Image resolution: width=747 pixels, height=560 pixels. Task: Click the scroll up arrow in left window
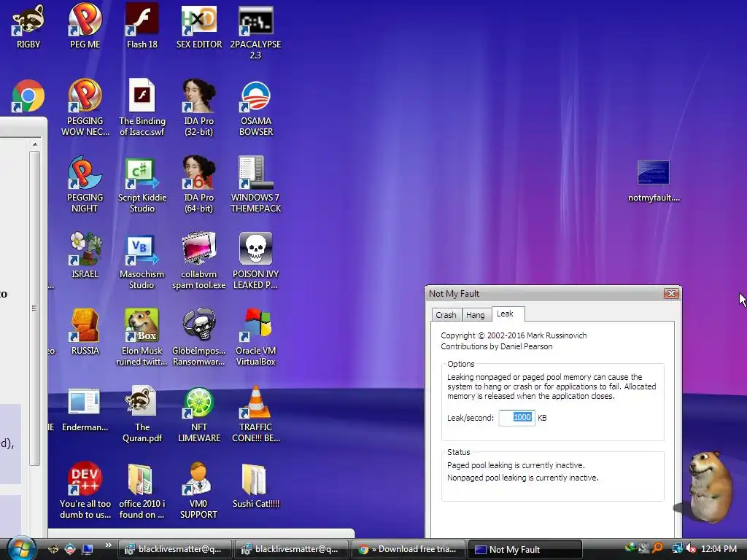point(35,144)
